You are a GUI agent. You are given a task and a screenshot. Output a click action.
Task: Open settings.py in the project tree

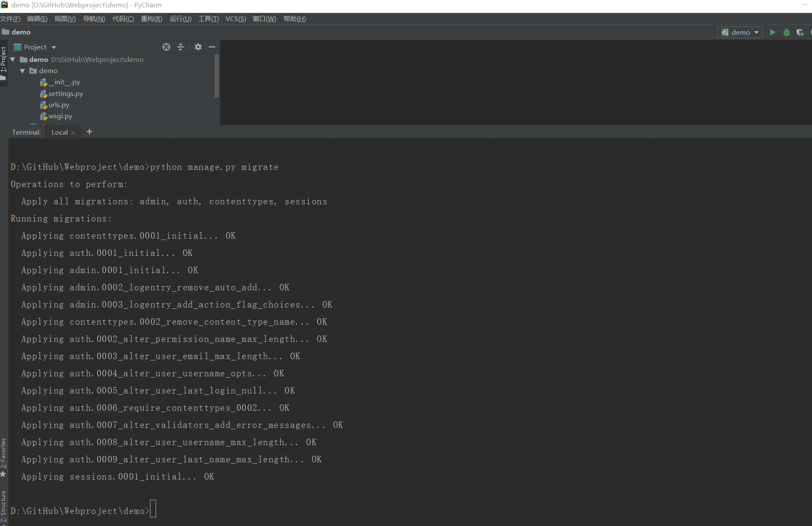66,93
